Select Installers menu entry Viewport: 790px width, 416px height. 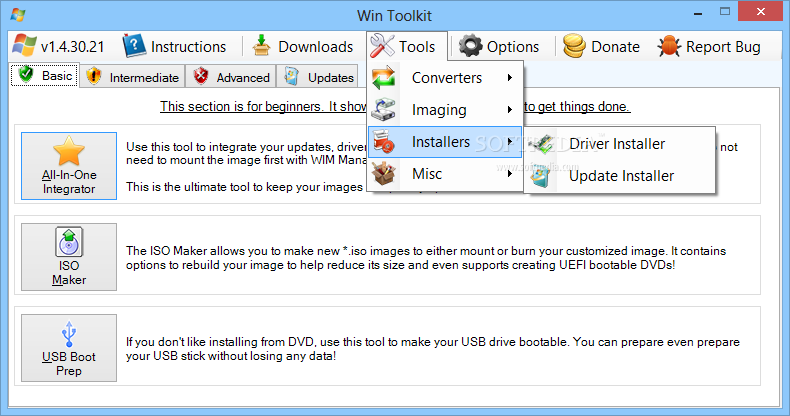[x=445, y=142]
